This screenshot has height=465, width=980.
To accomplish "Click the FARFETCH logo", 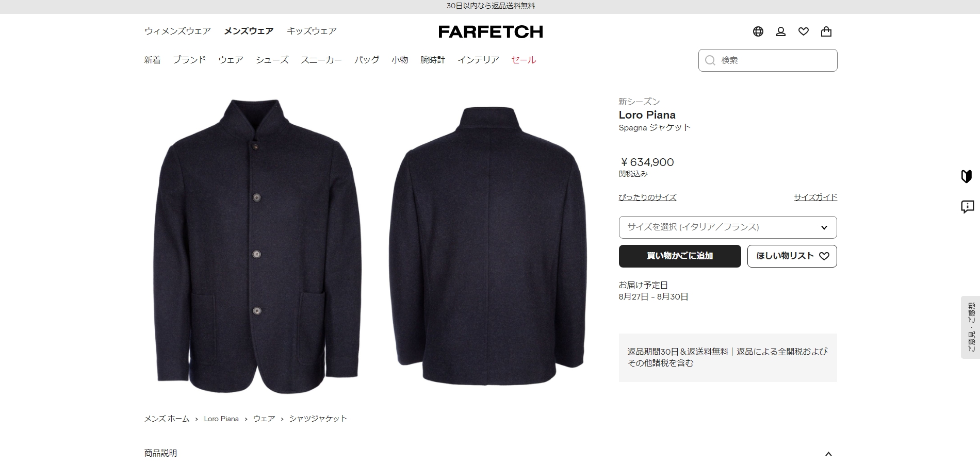I will [491, 31].
